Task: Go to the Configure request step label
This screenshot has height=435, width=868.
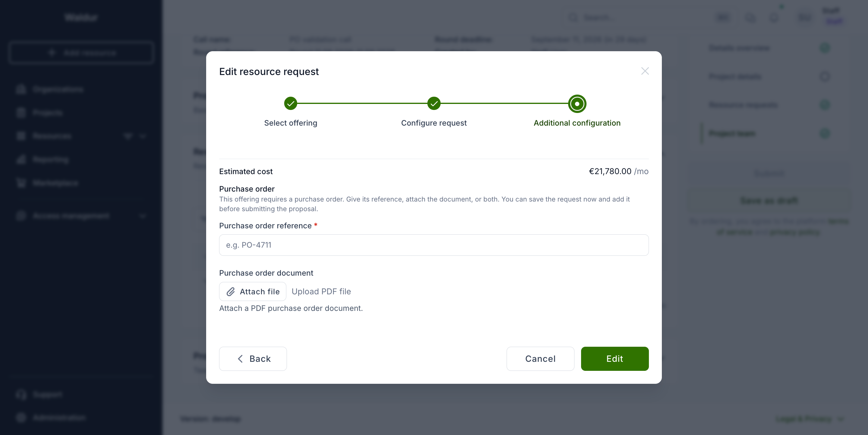Action: (434, 123)
